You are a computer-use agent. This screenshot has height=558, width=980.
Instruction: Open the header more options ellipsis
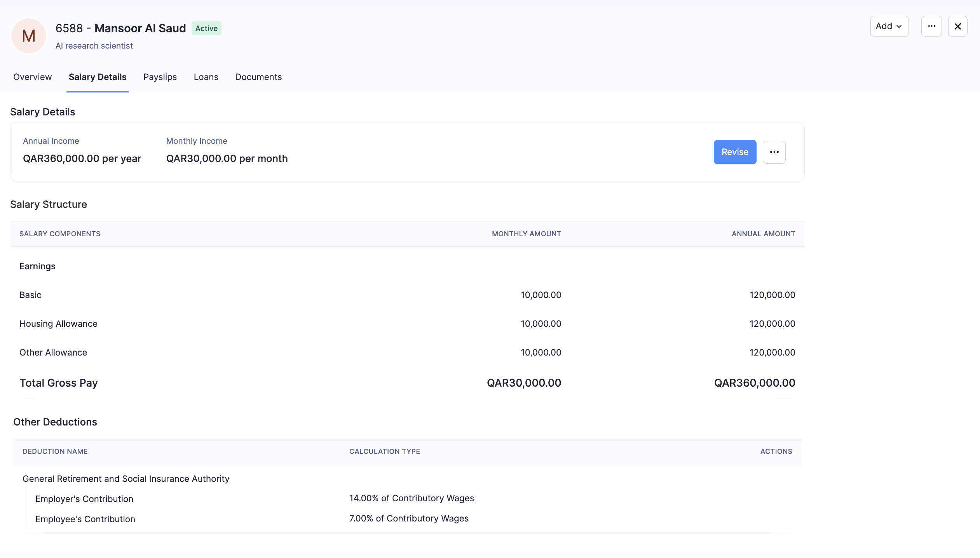[x=931, y=26]
